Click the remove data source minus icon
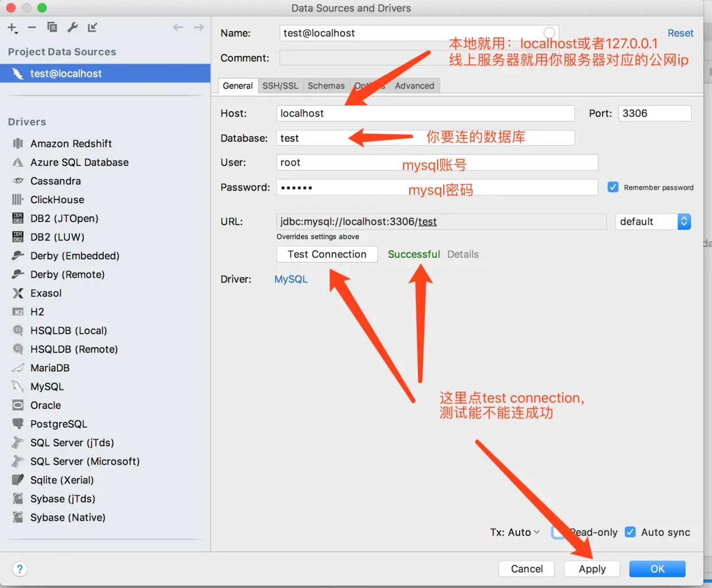Viewport: 712px width, 588px height. tap(32, 27)
